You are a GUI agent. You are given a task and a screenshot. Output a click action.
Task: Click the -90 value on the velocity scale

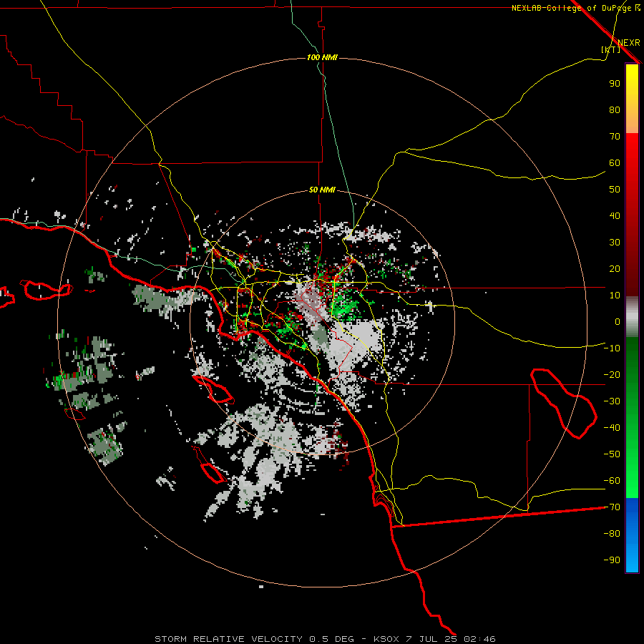612,560
